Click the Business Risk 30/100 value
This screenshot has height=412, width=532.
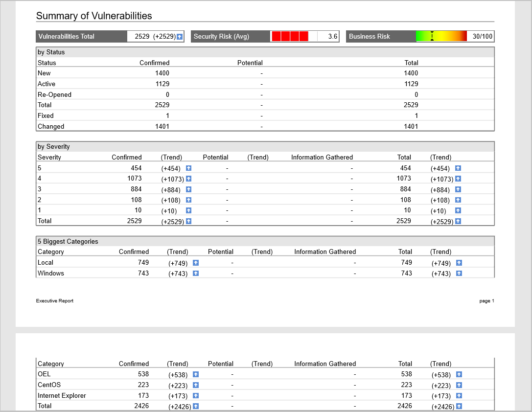tap(483, 36)
